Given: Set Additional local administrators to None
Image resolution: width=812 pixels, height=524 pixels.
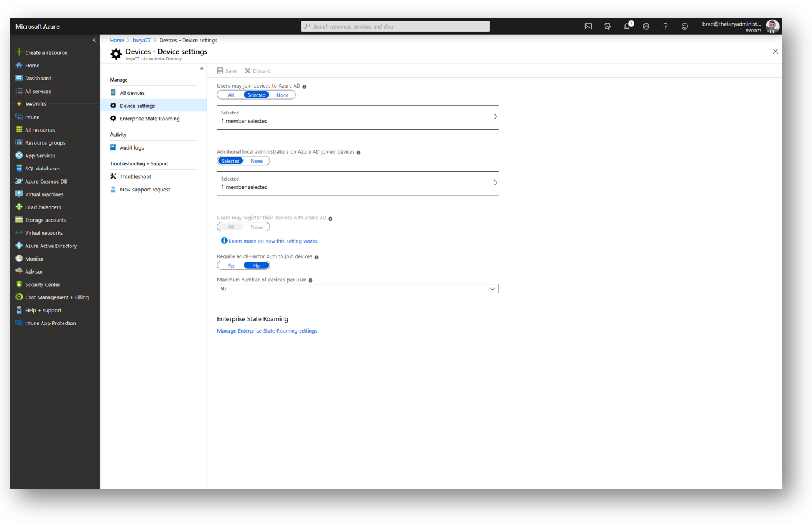Looking at the screenshot, I should [257, 161].
